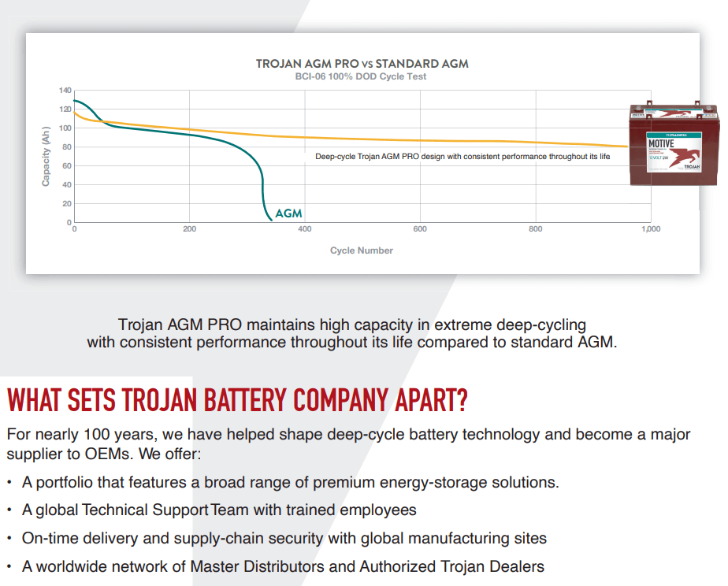Click the 400 tick on the x-axis
This screenshot has height=586, width=728.
(305, 229)
